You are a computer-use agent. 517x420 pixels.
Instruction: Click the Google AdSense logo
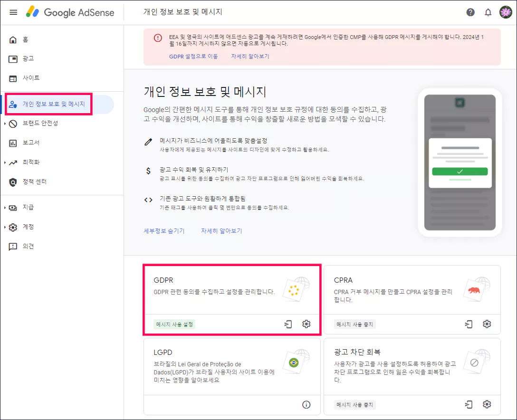(70, 12)
